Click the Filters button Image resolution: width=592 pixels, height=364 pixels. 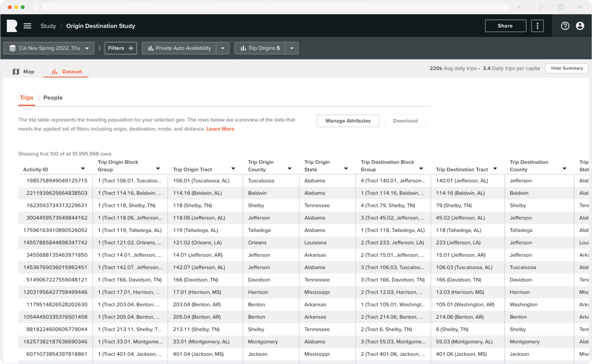[121, 48]
